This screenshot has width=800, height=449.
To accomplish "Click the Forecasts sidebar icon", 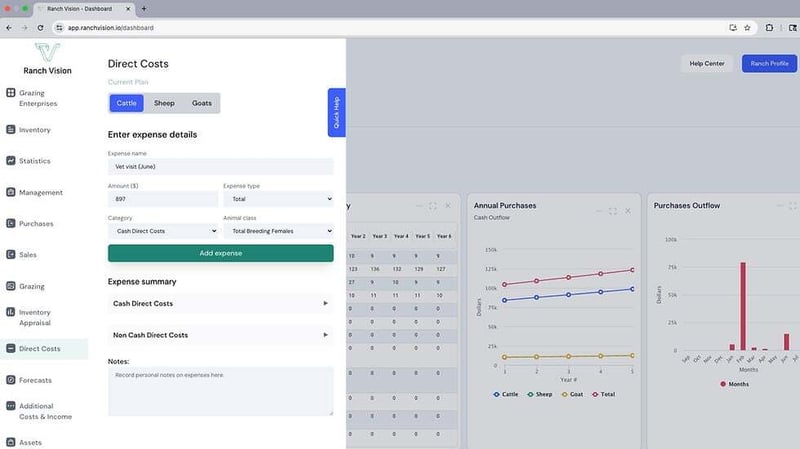I will [x=11, y=380].
